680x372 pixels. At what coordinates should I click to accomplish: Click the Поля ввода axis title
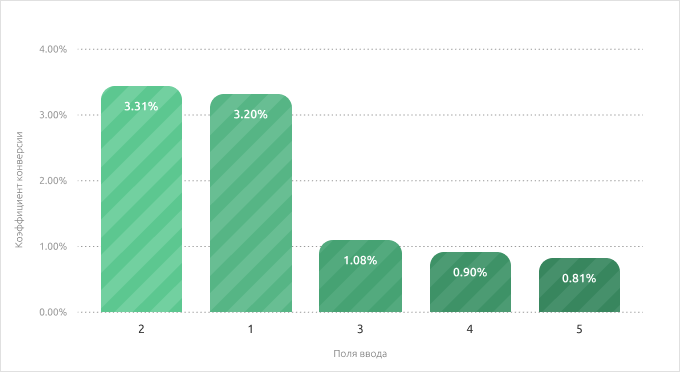pyautogui.click(x=360, y=354)
